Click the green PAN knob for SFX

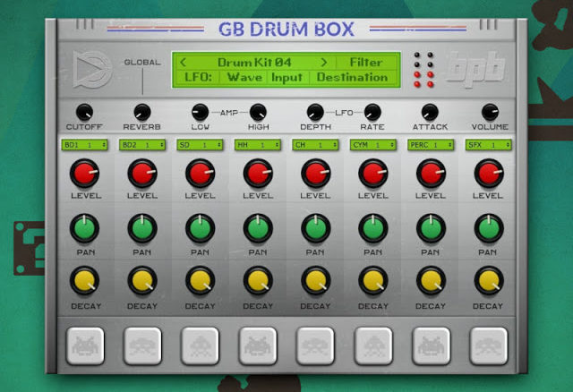click(489, 229)
